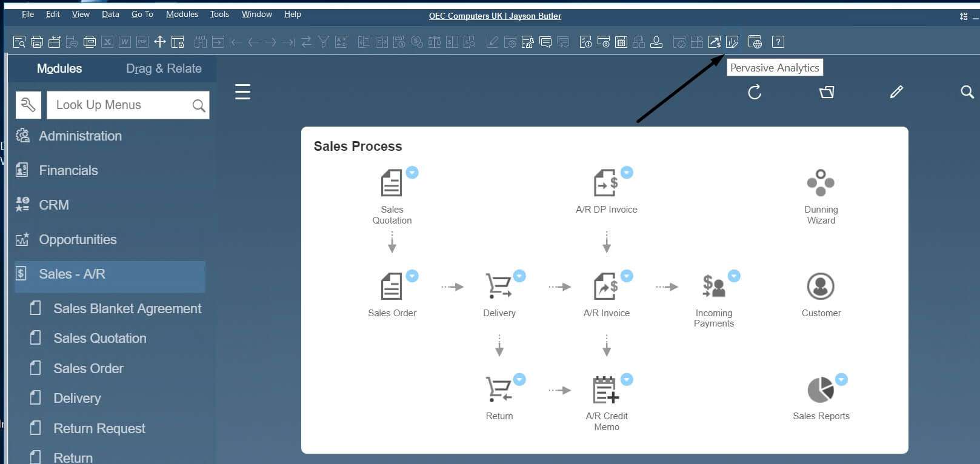Click the globe web browser toolbar icon
Viewport: 980px width, 464px height.
[755, 42]
